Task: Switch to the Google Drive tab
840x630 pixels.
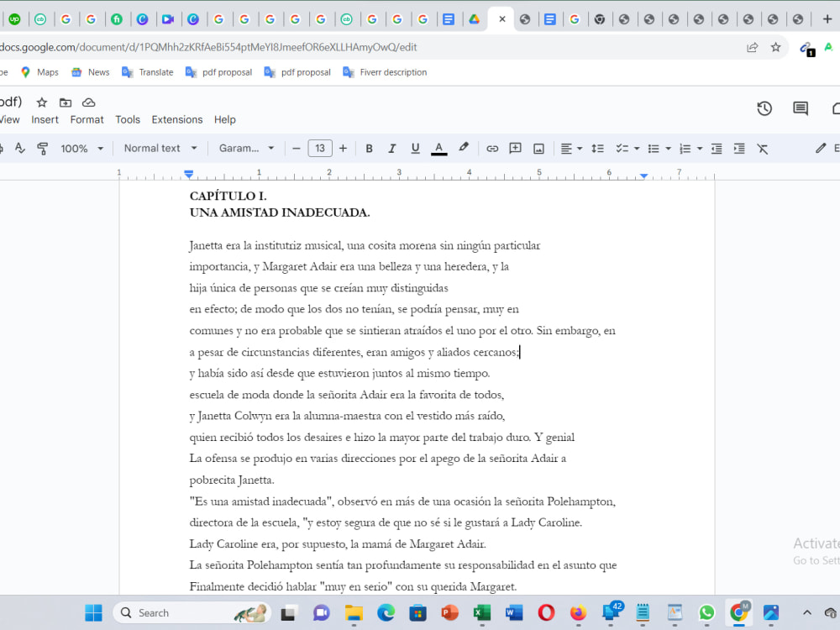Action: tap(474, 19)
